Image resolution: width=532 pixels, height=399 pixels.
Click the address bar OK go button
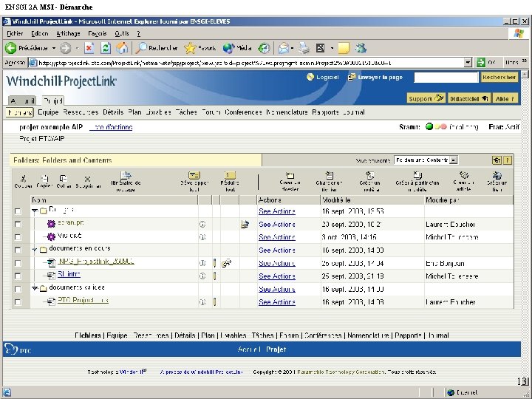486,62
